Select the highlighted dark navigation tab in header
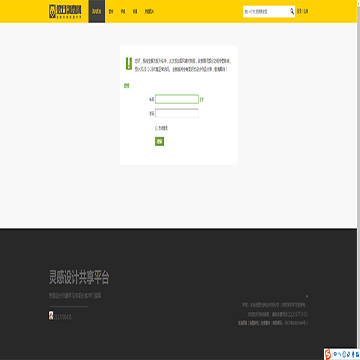This screenshot has height=360, width=360. (97, 11)
